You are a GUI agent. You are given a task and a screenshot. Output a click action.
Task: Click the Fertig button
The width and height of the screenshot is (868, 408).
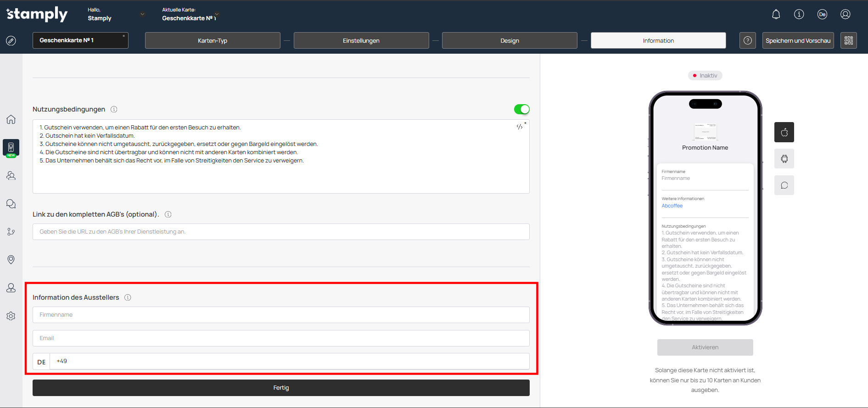point(281,388)
